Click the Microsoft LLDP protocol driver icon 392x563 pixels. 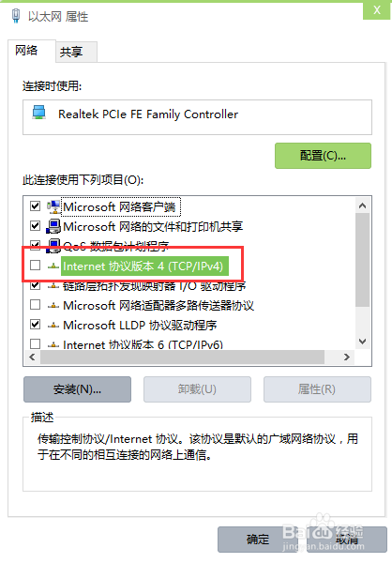click(53, 326)
